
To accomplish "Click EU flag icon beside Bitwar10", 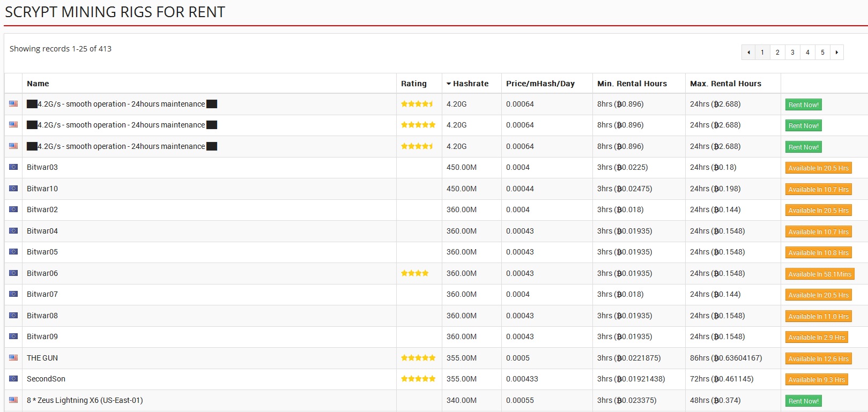I will point(13,189).
